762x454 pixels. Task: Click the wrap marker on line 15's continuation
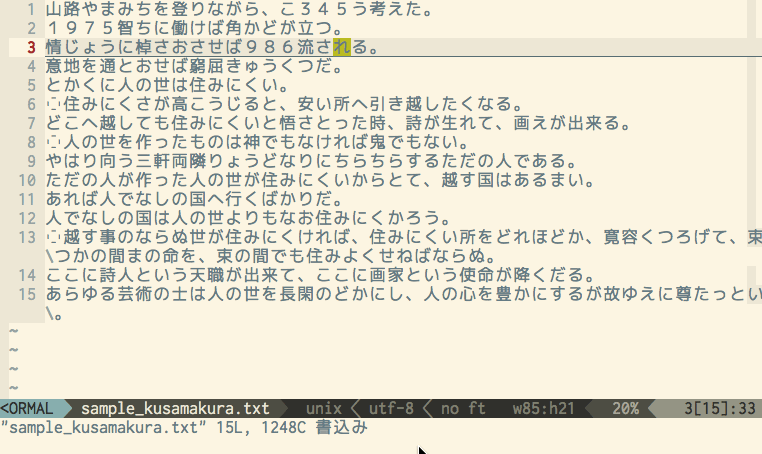(x=50, y=314)
